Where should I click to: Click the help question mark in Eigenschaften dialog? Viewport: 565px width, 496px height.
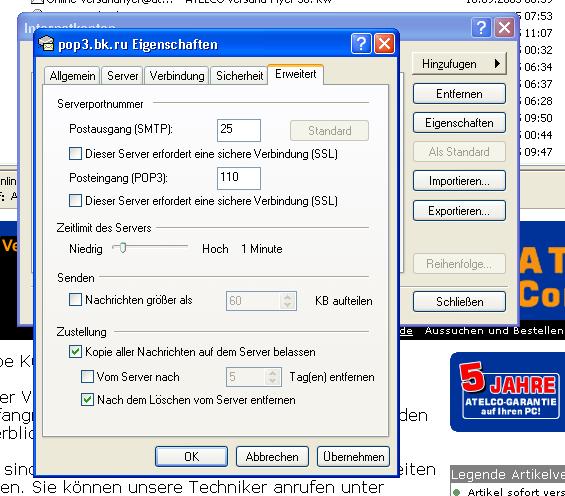[361, 44]
